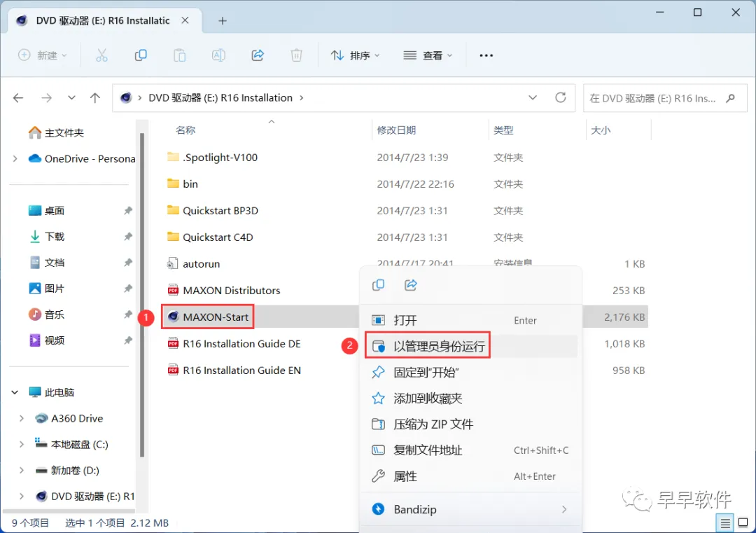756x533 pixels.
Task: Expand the A360 Drive tree node
Action: pos(21,418)
